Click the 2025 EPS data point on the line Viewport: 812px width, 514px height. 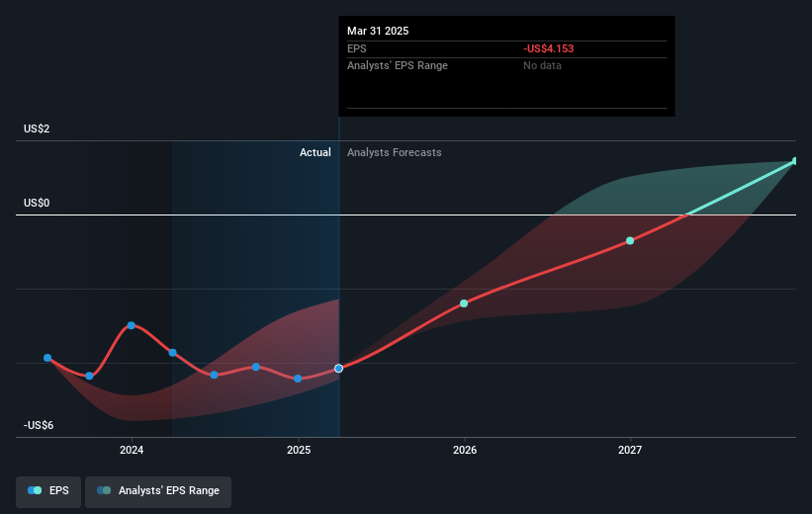298,379
